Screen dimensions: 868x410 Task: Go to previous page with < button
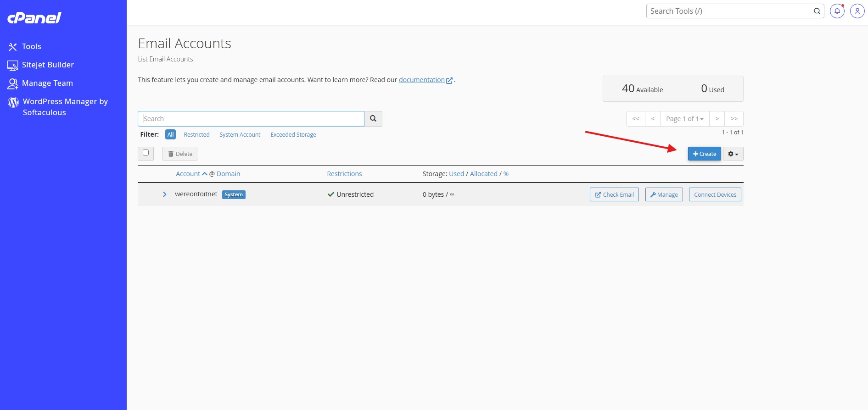(x=653, y=119)
